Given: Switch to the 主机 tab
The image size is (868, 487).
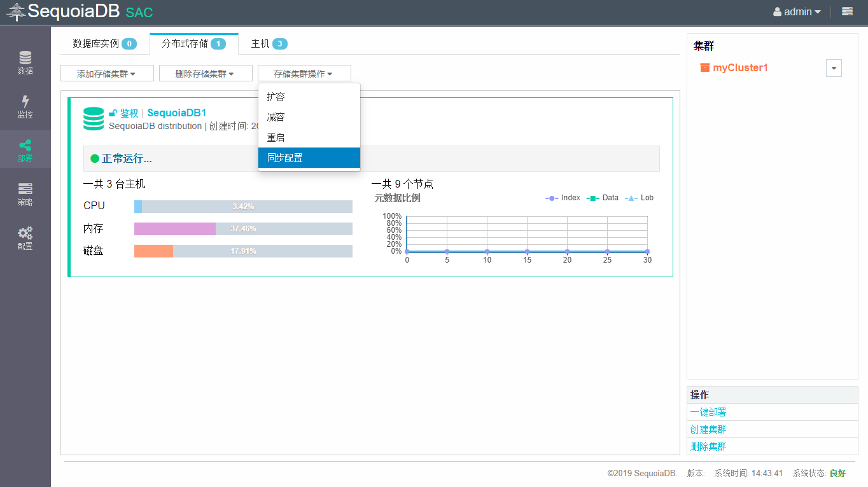Looking at the screenshot, I should click(x=269, y=43).
